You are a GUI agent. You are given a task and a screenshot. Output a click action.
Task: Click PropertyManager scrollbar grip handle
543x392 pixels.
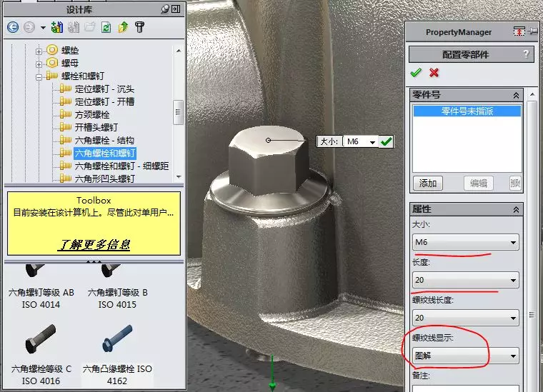point(532,314)
